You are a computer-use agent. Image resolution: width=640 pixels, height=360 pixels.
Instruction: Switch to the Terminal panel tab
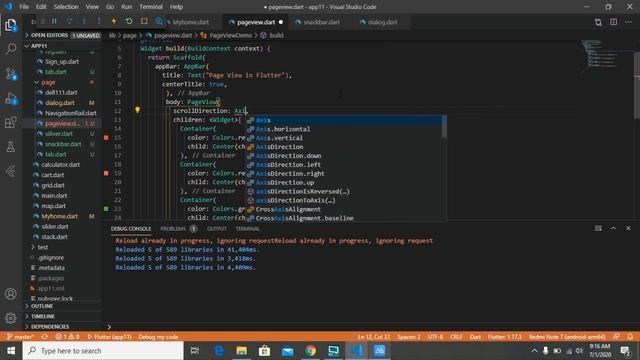(247, 229)
